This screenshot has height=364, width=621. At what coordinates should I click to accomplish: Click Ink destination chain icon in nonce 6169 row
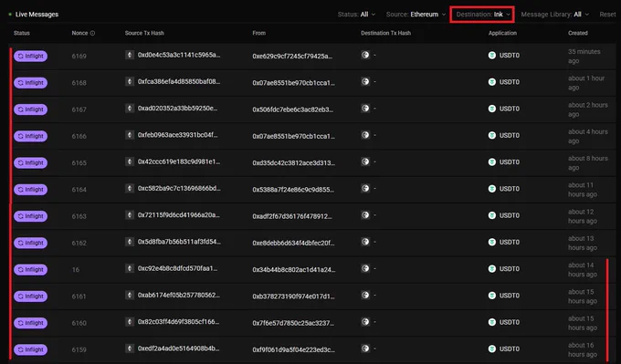pos(365,55)
